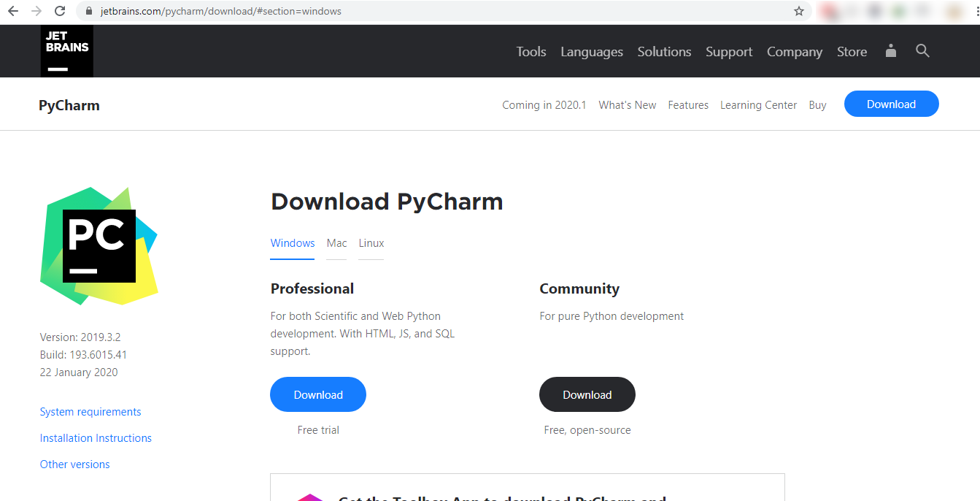Open the Languages menu
Image resolution: width=980 pixels, height=501 pixels.
pyautogui.click(x=591, y=51)
